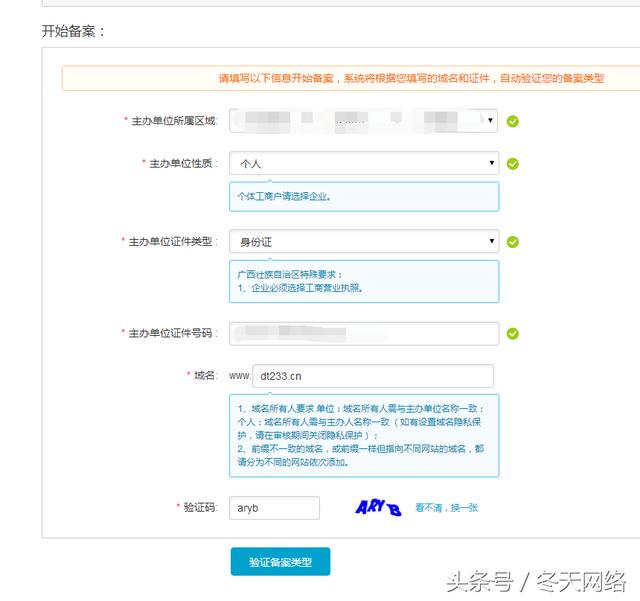Open the 主办单位所属区域 region dropdown

click(363, 121)
